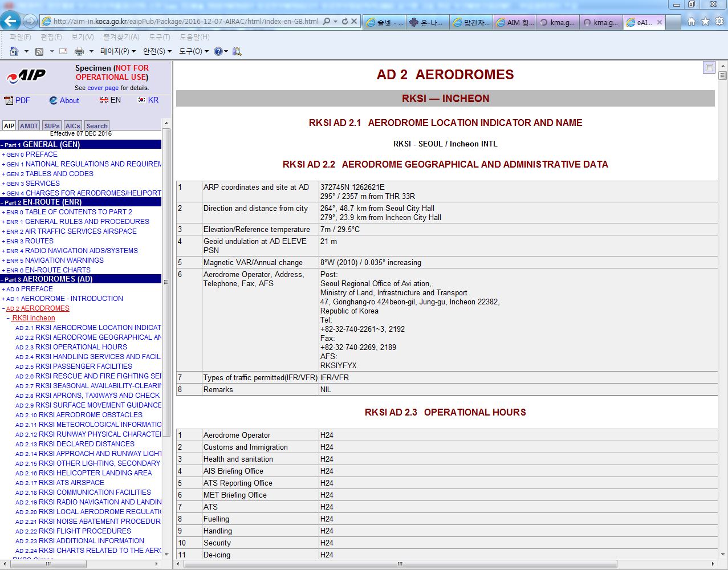728x570 pixels.
Task: Open the PDF link in the side panel
Action: (17, 100)
